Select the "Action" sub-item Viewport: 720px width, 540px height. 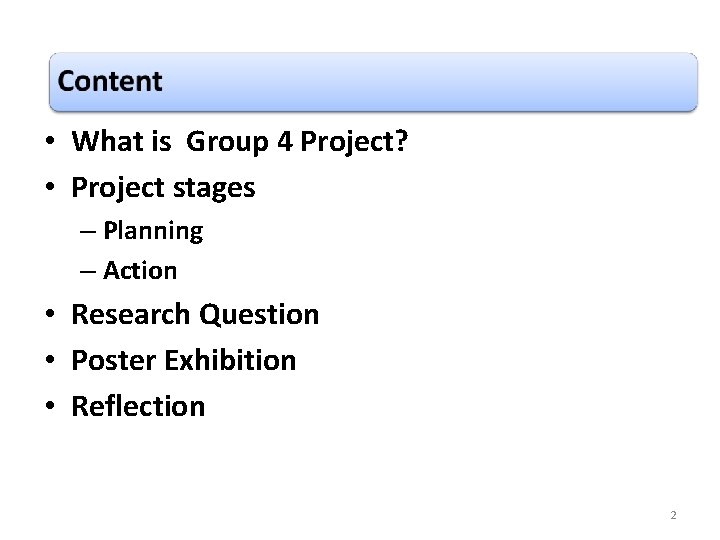pyautogui.click(x=140, y=270)
